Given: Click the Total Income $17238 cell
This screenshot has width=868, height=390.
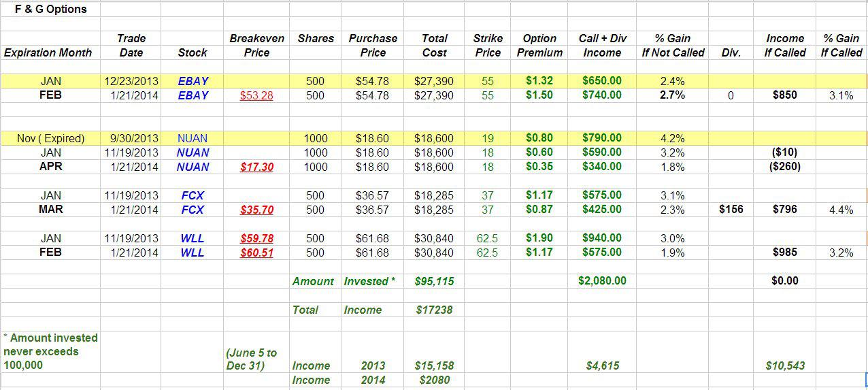Looking at the screenshot, I should tap(435, 310).
